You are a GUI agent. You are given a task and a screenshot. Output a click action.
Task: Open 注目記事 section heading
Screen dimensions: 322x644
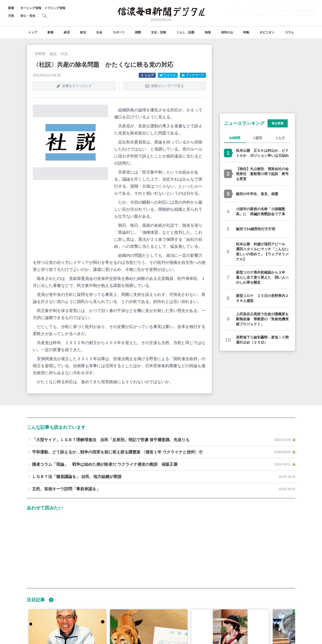tap(36, 600)
